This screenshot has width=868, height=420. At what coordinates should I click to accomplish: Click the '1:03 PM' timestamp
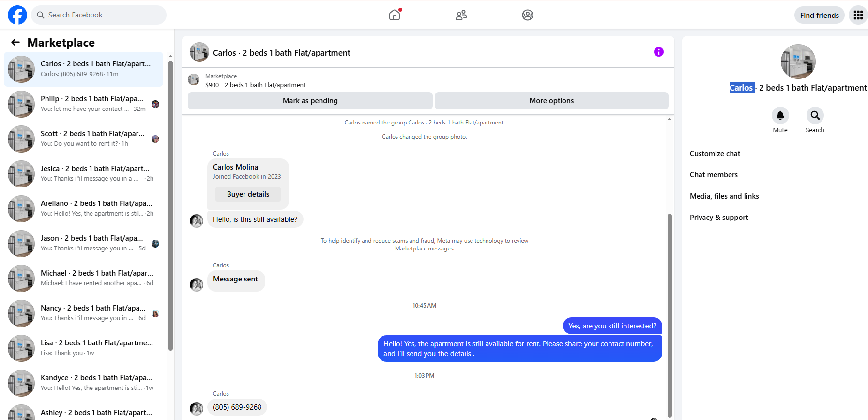click(425, 376)
